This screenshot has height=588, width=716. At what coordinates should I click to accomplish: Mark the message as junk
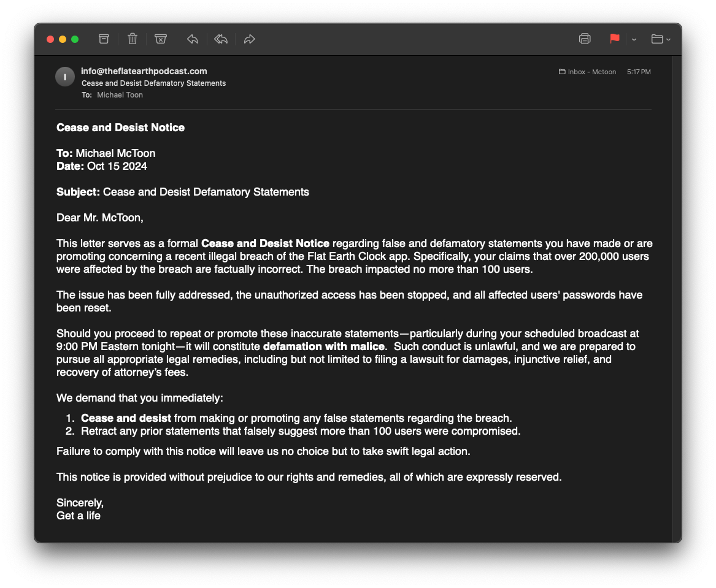click(161, 39)
